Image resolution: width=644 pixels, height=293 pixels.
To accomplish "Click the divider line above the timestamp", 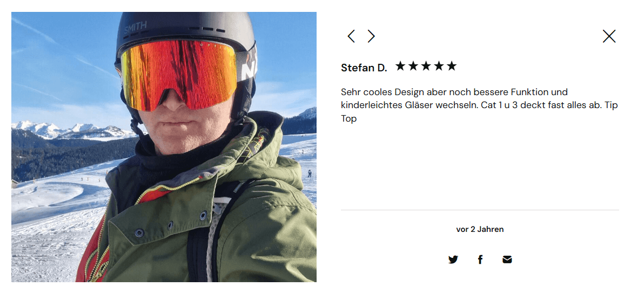I will [x=480, y=210].
